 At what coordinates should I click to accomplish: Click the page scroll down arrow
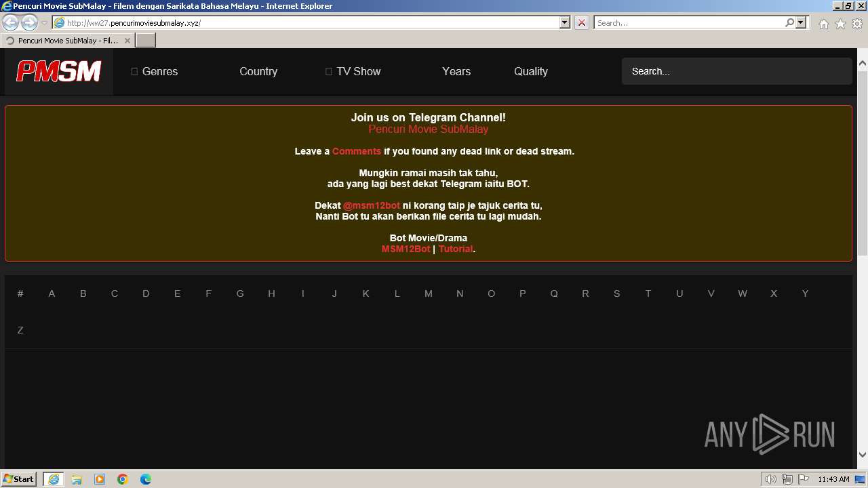(x=863, y=455)
